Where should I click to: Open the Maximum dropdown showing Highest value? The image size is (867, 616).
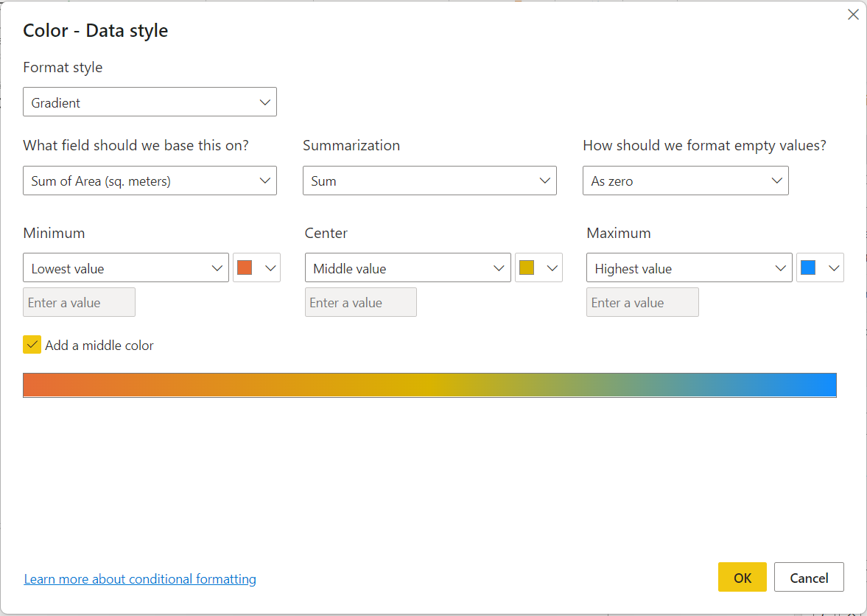pos(689,267)
